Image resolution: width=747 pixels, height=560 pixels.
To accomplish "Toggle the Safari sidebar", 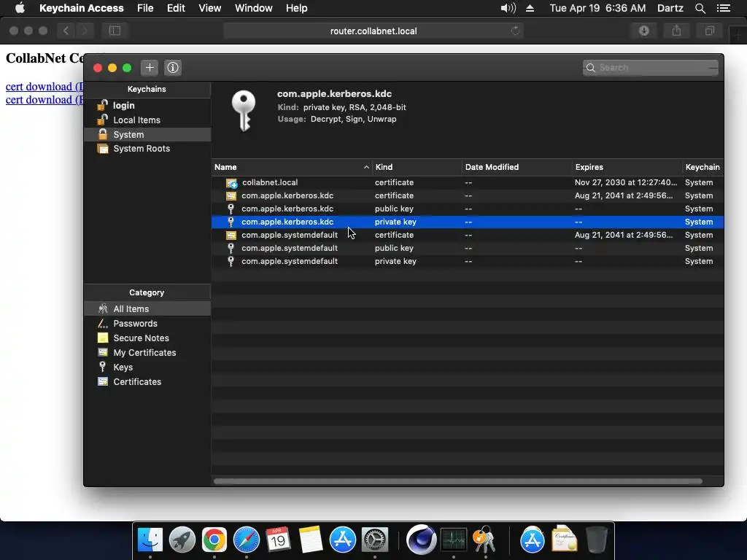I will pyautogui.click(x=115, y=31).
